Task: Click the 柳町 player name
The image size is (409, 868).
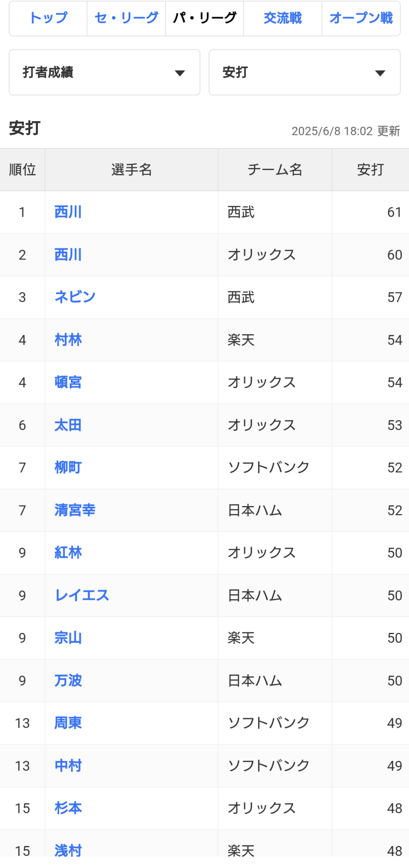Action: tap(68, 468)
